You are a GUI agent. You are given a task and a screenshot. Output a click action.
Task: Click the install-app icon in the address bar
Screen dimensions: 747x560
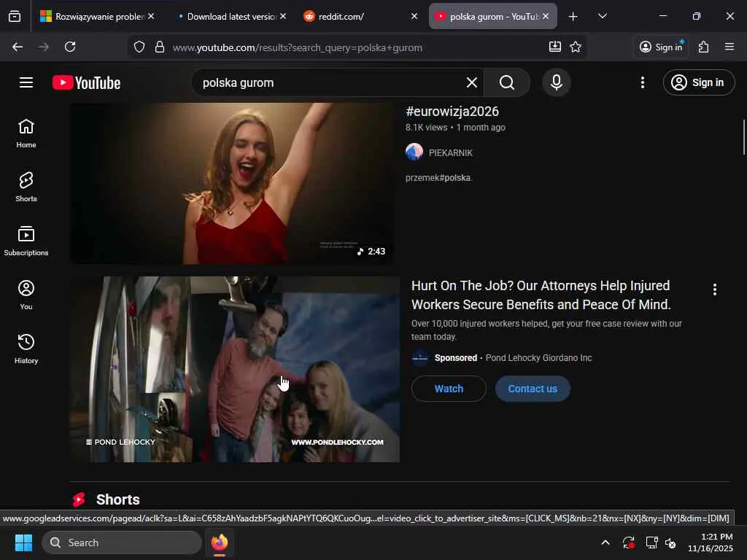554,47
